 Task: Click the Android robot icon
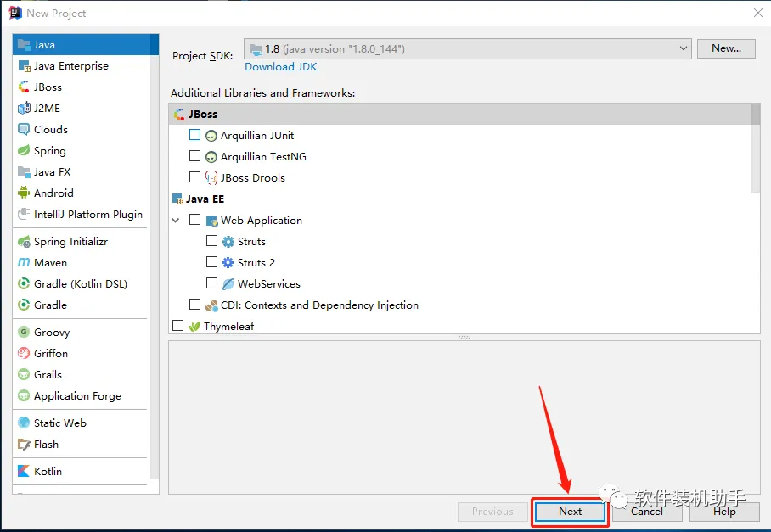tap(24, 193)
